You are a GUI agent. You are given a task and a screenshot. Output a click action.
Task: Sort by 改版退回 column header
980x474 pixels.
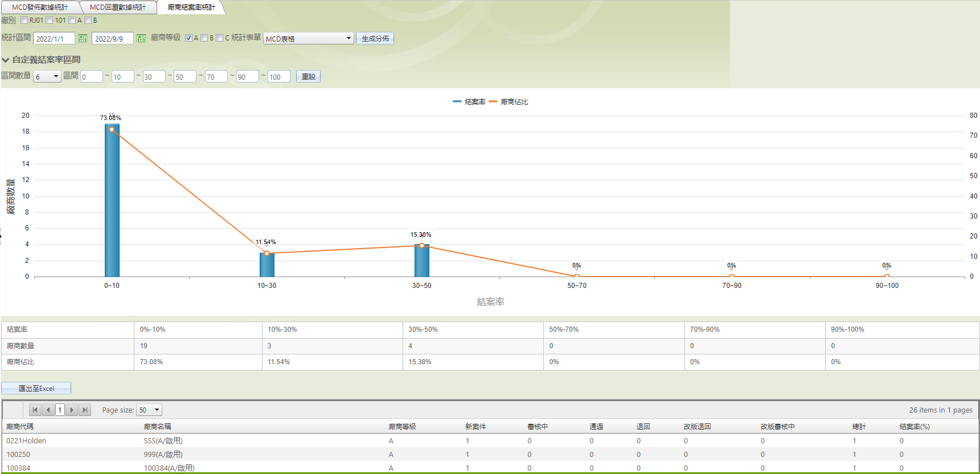coord(698,426)
